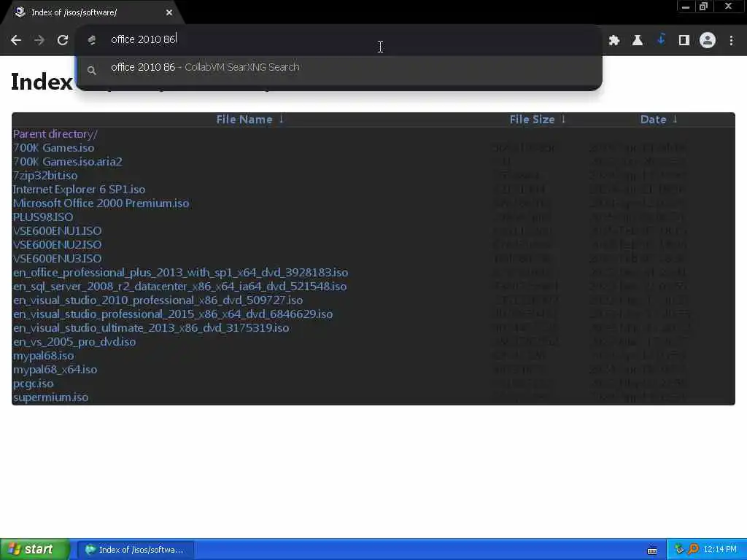Click the File Name column header

[x=244, y=120]
